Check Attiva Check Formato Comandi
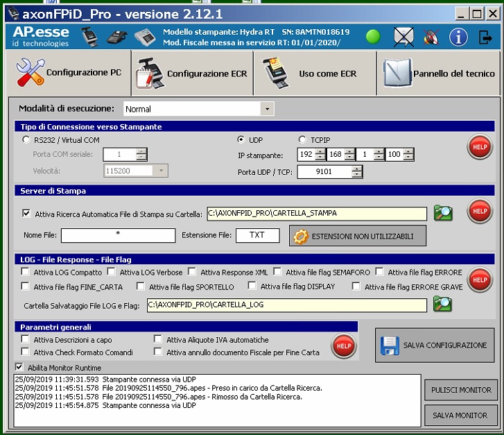 click(25, 352)
